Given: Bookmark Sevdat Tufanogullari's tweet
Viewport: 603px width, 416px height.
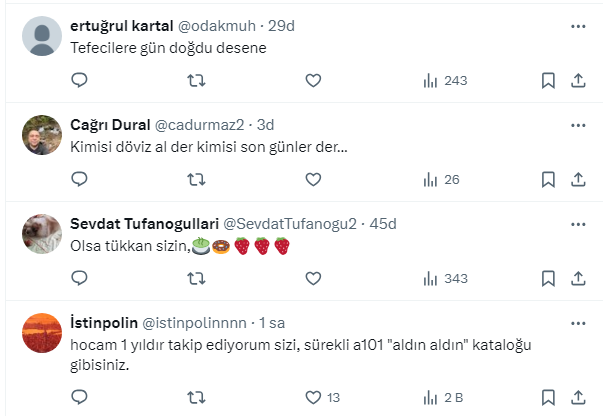Looking at the screenshot, I should coord(548,278).
